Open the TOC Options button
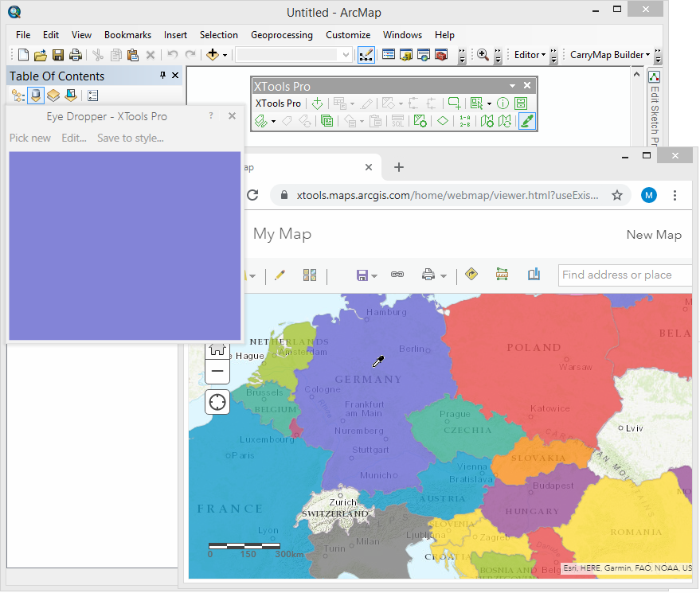This screenshot has height=593, width=700. 93,96
